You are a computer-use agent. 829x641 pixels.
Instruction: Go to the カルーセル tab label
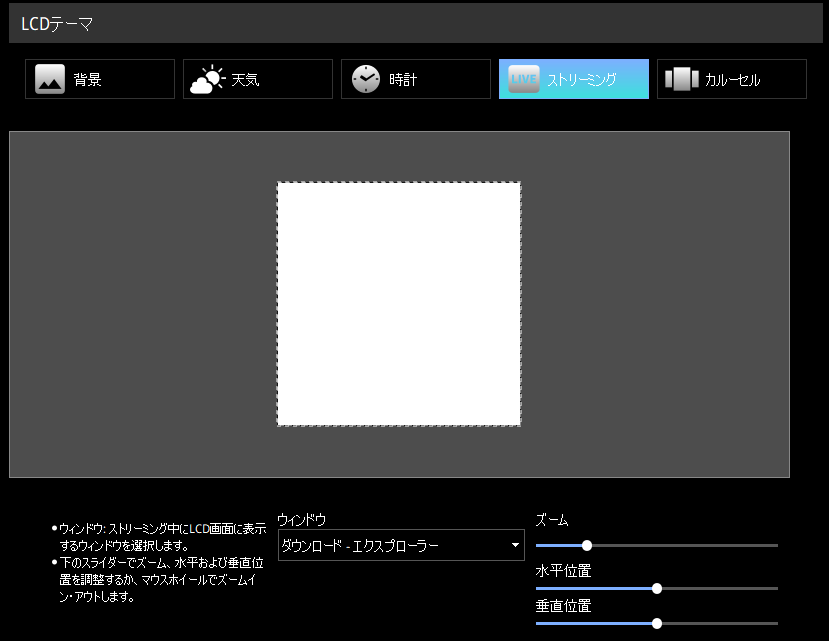(732, 80)
